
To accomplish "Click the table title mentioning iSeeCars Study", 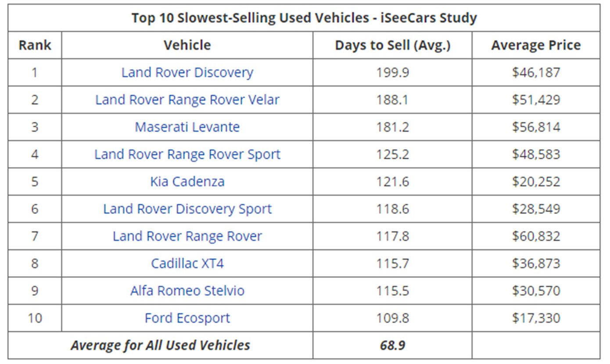I will point(304,18).
